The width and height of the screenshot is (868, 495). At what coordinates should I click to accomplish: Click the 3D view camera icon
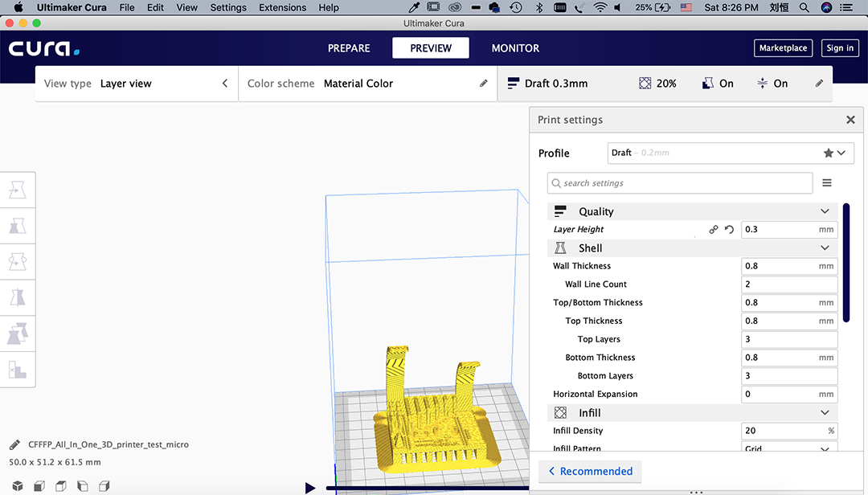pyautogui.click(x=18, y=486)
